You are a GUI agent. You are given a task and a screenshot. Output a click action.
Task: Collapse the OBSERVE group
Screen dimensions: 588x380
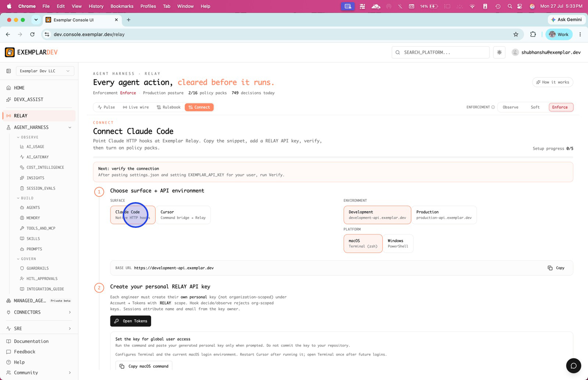pos(27,137)
